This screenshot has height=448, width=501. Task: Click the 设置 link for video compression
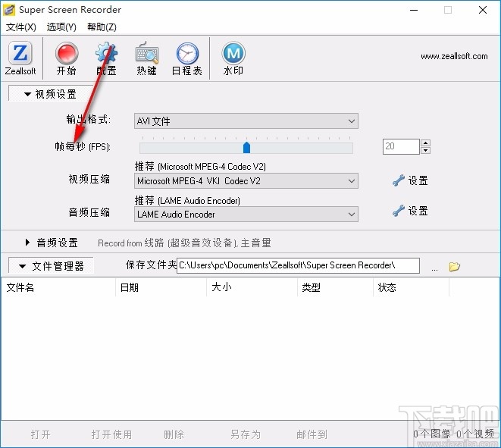(x=418, y=180)
